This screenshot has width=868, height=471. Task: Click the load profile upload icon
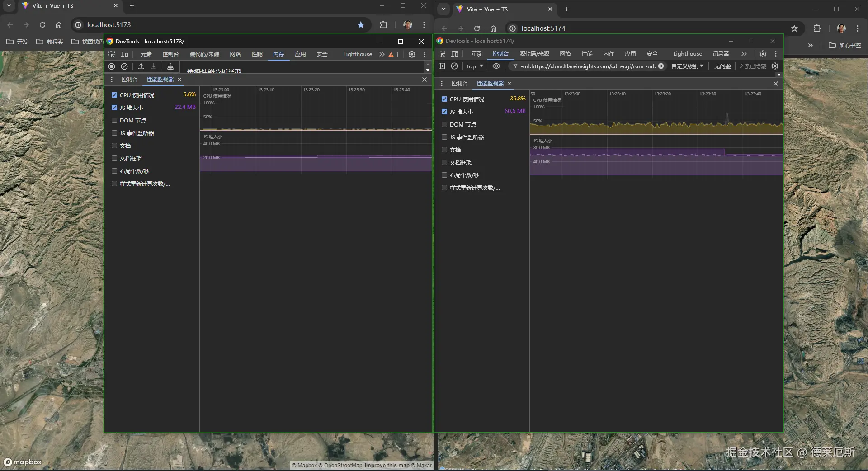pyautogui.click(x=141, y=66)
